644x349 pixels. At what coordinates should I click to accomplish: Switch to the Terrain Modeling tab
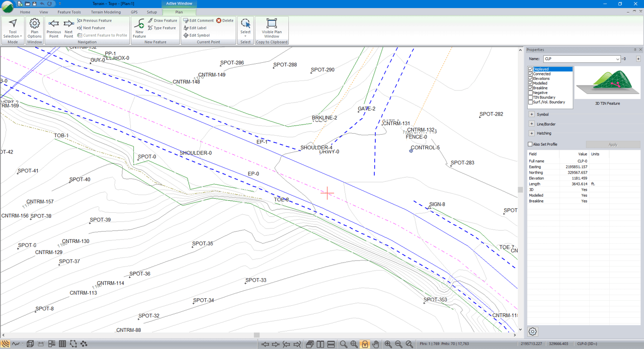(x=106, y=12)
